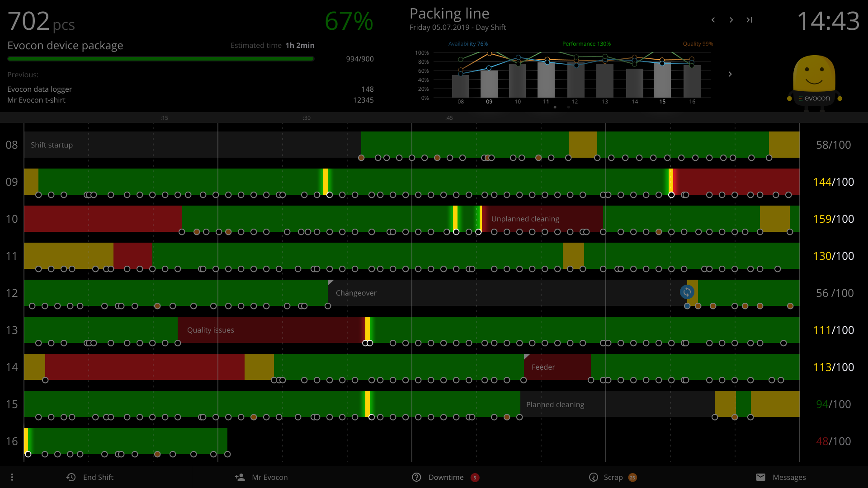This screenshot has height=488, width=868.
Task: Open Messages envelope icon
Action: pos(761,477)
